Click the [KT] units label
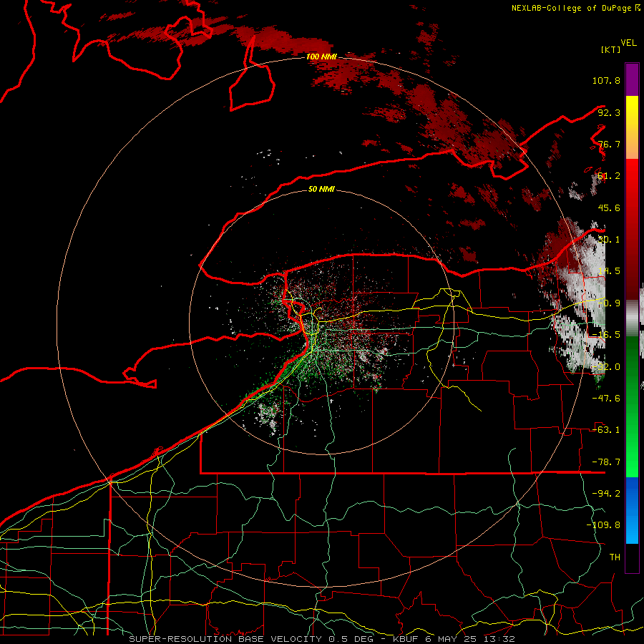 tap(610, 49)
